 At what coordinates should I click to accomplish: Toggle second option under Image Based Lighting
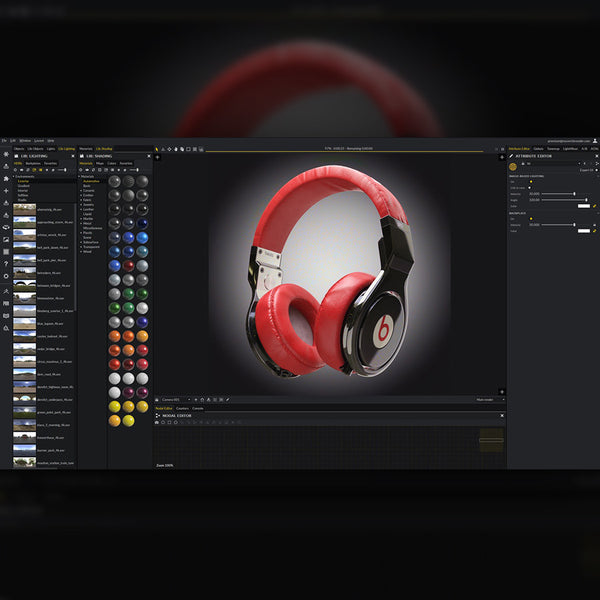tap(530, 188)
